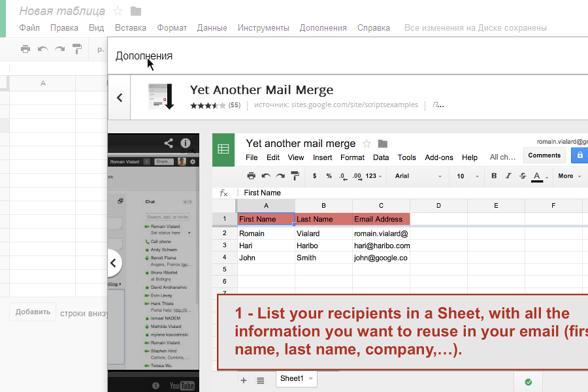Screen dimensions: 588x392
Task: Toggle strikethrough formatting in preview
Action: coord(523,176)
